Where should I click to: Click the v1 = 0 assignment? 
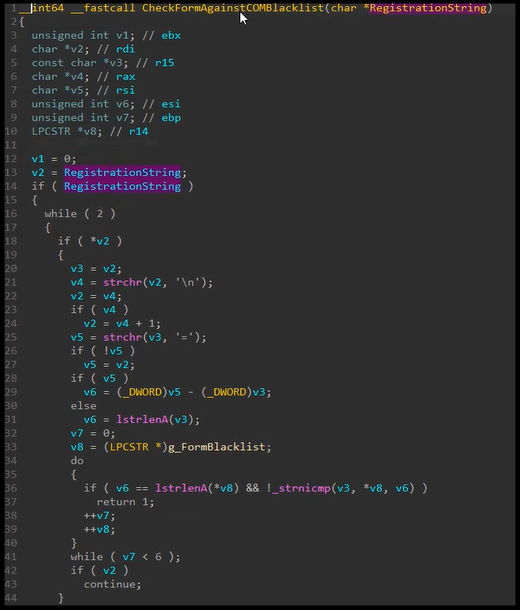(54, 159)
